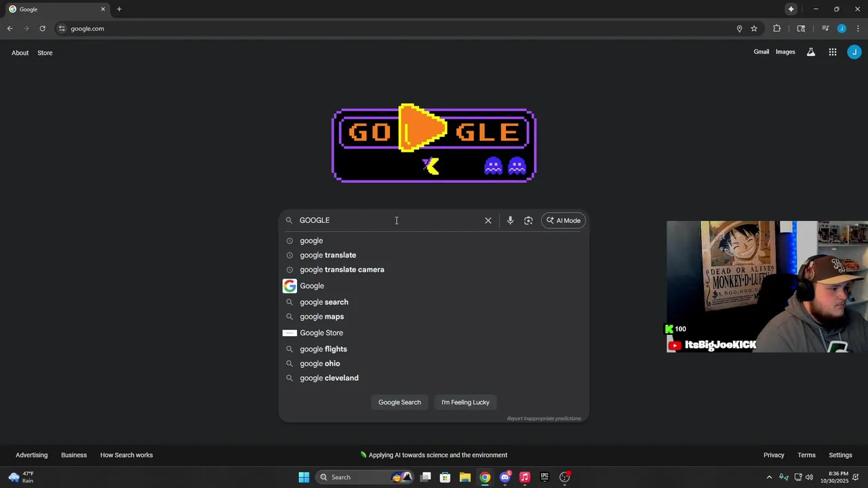This screenshot has height=488, width=868.
Task: Select Google suggestion with G logo
Action: (434, 286)
